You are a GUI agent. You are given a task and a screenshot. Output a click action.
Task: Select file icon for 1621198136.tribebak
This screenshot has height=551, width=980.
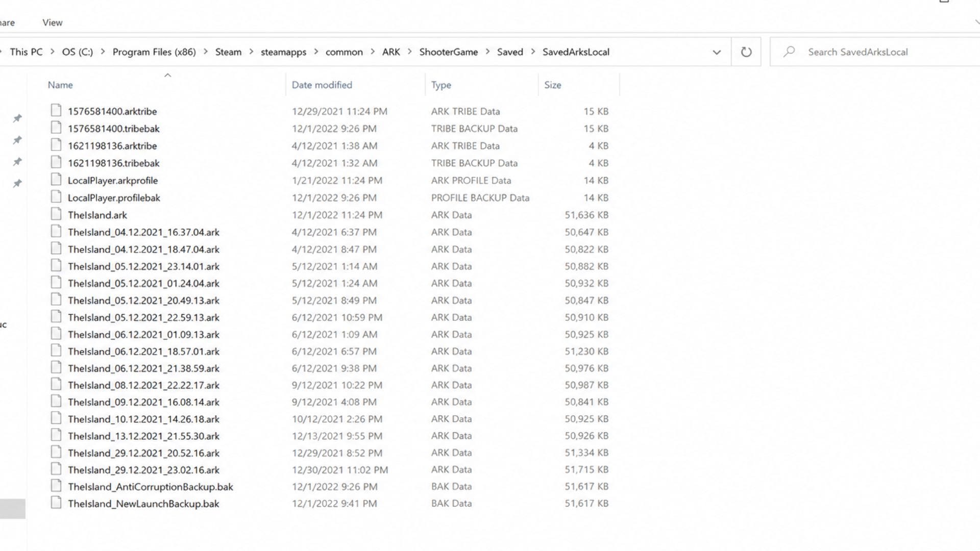coord(56,162)
